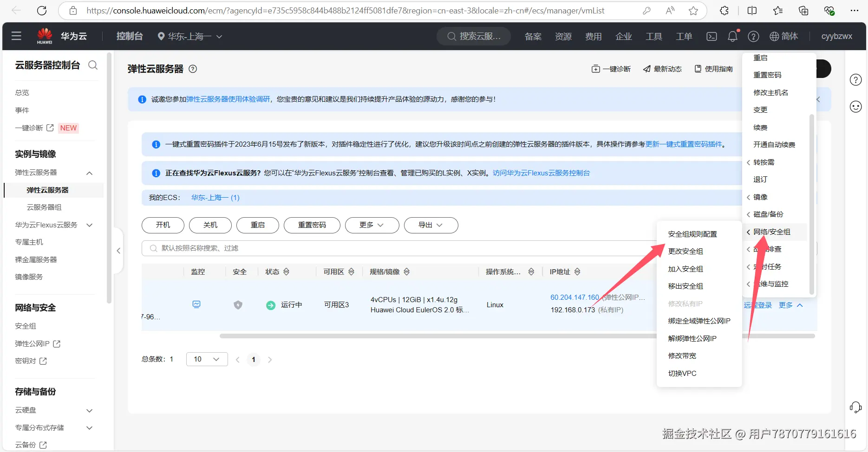Viewport: 868px width, 452px height.
Task: Select 解绑弹性公网IP in the submenu
Action: coord(692,339)
